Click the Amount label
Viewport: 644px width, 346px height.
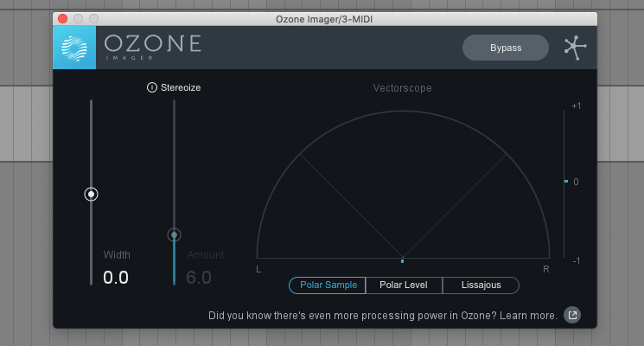click(x=206, y=255)
